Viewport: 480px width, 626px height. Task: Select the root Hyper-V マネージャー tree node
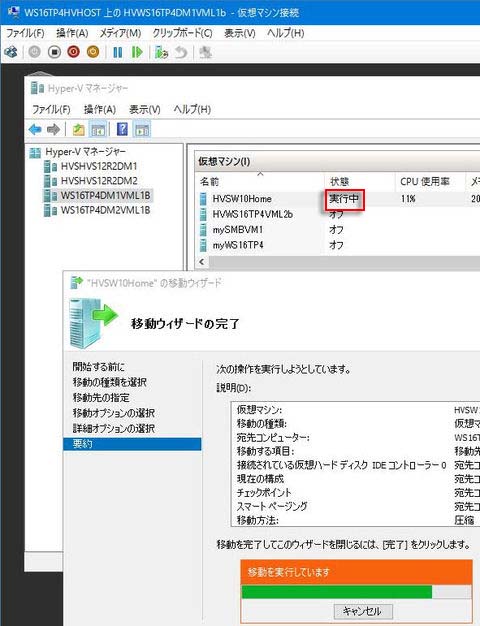tap(85, 152)
